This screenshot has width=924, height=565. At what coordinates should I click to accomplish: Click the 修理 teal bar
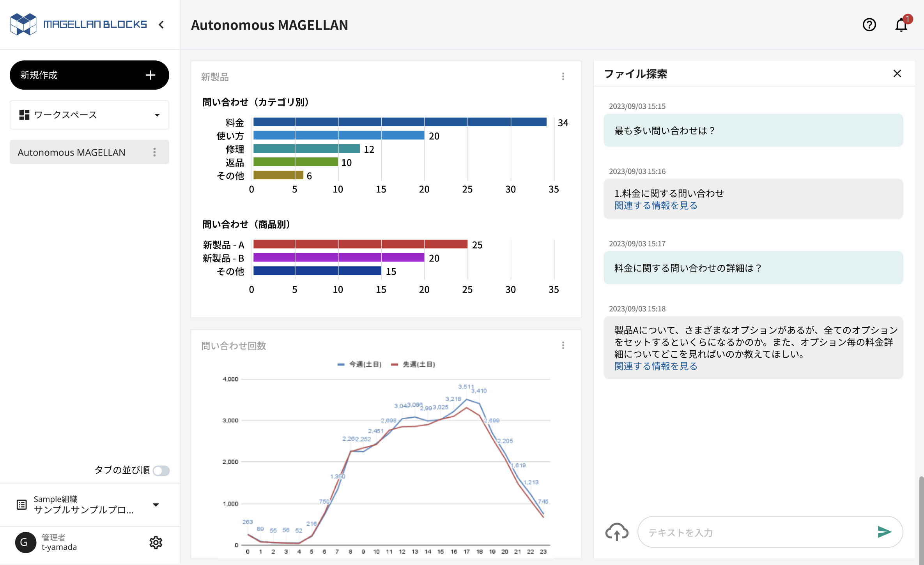(306, 149)
